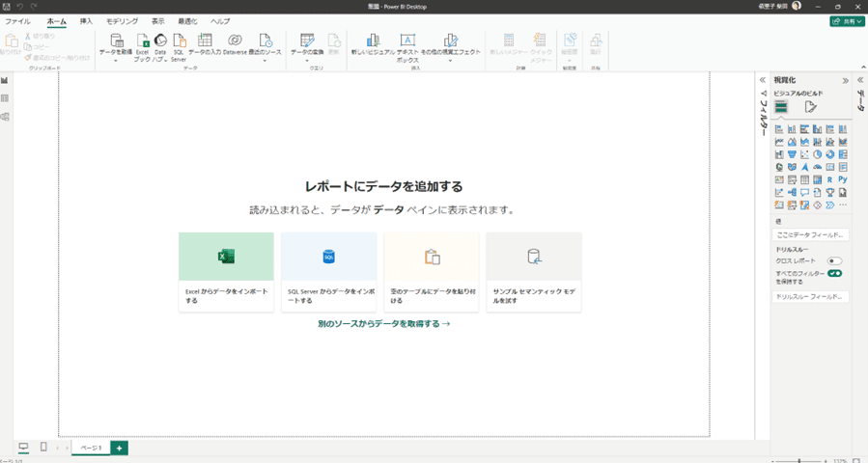Click the Dataverse ribbon icon
Viewport: 868px width, 463px height.
tap(235, 41)
